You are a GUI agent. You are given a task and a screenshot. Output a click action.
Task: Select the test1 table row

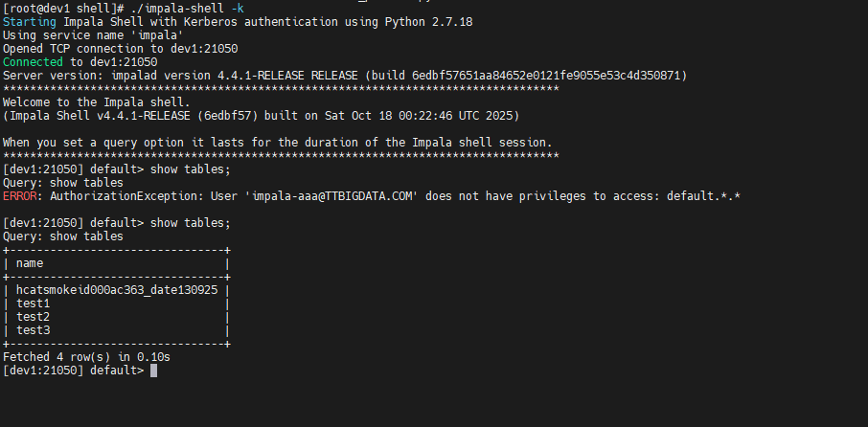click(33, 303)
